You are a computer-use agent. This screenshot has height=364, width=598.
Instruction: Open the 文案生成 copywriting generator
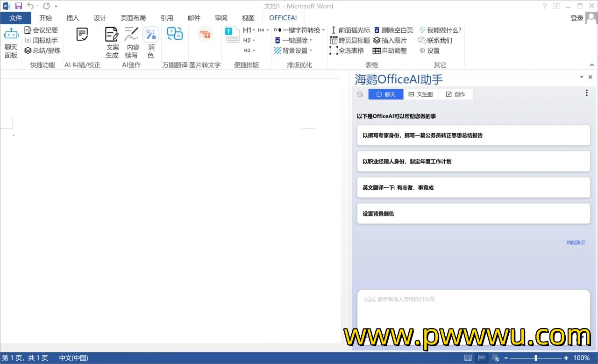tap(112, 43)
